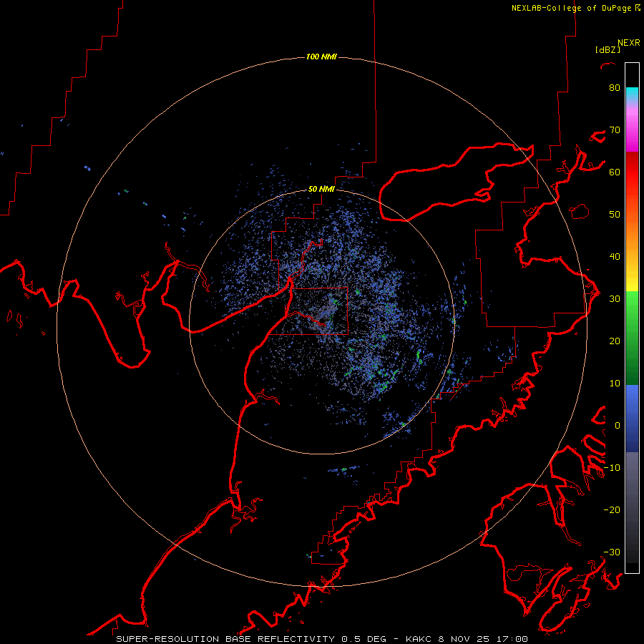This screenshot has height=644, width=644.
Task: Click the 60 value on the dBZ scale
Action: click(615, 172)
